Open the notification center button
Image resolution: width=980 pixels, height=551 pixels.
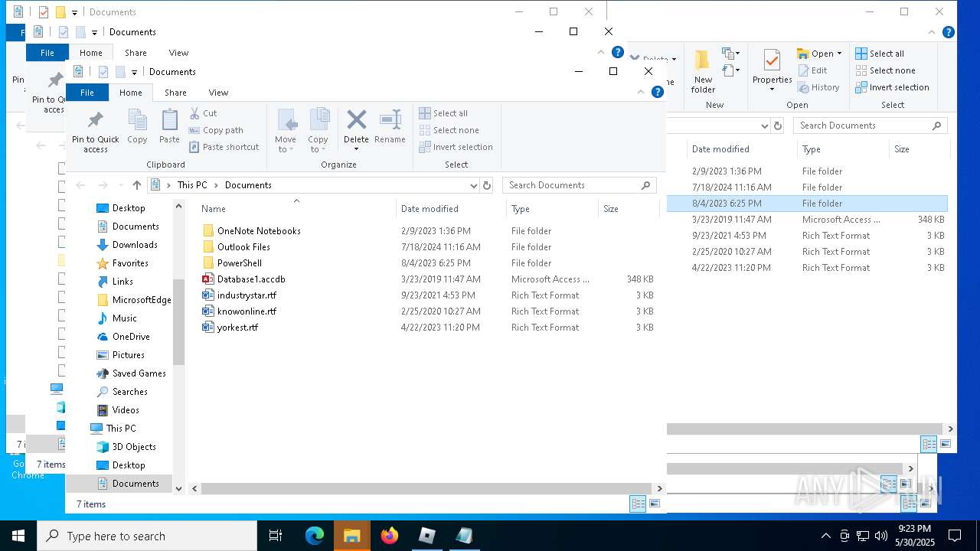(955, 536)
